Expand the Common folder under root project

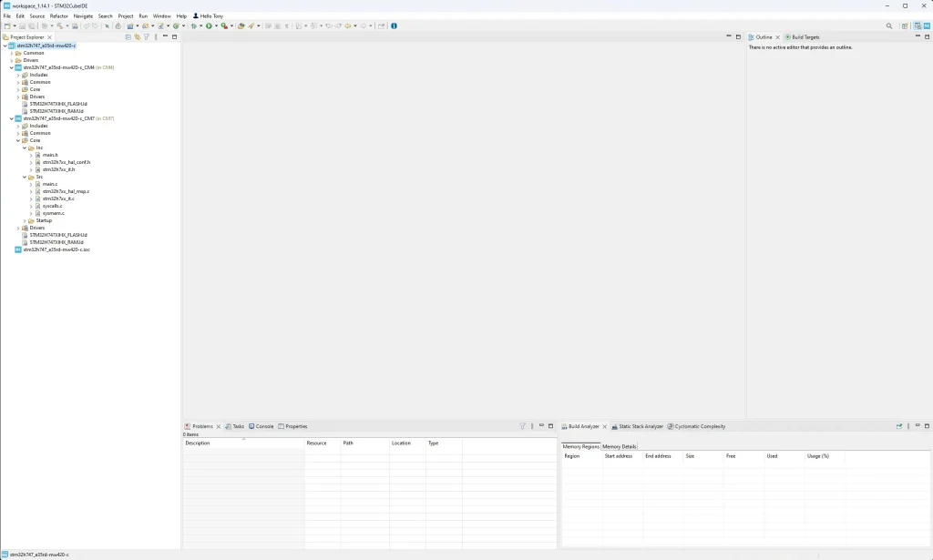click(11, 53)
